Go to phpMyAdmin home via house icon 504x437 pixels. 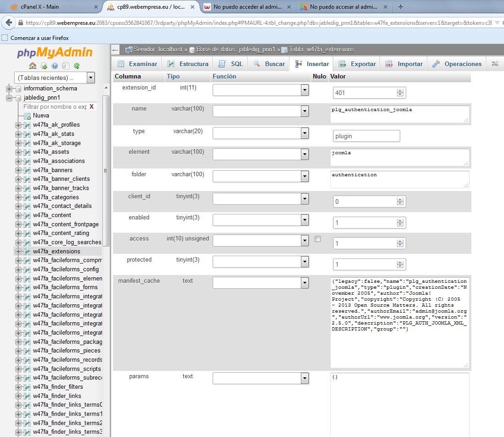[x=33, y=66]
